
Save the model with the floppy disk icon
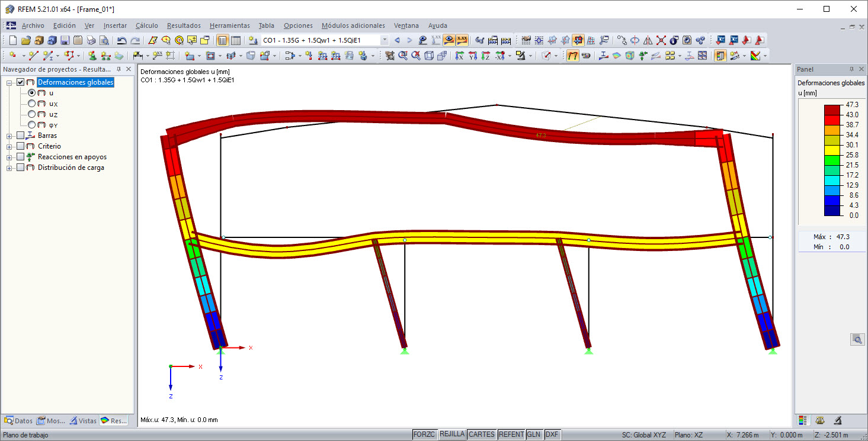pos(65,40)
